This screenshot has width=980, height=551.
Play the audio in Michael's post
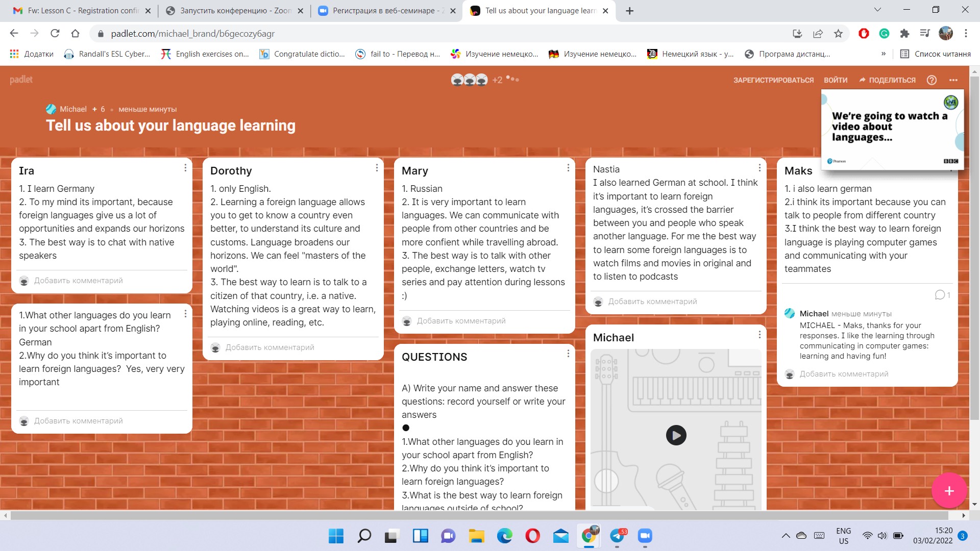coord(676,435)
